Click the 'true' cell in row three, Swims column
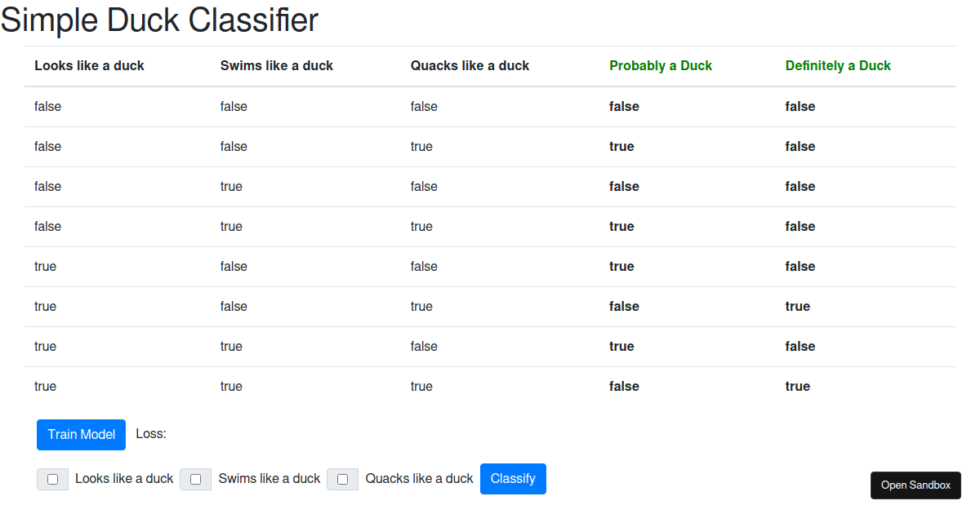Image resolution: width=980 pixels, height=514 pixels. [x=231, y=186]
